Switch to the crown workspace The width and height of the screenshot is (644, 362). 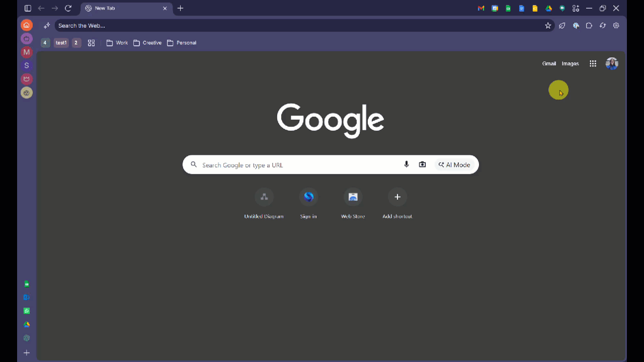pyautogui.click(x=27, y=79)
